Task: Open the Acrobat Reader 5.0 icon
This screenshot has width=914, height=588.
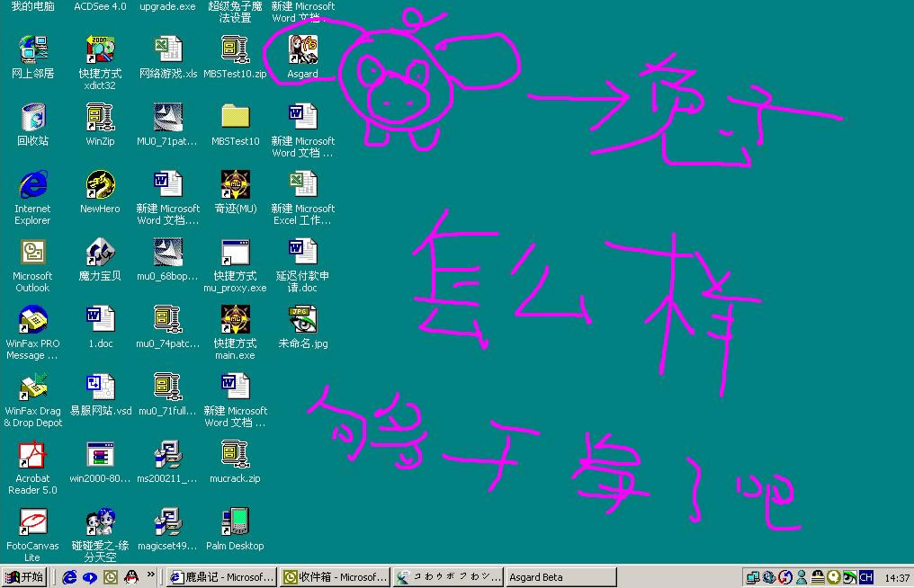Action: 33,455
